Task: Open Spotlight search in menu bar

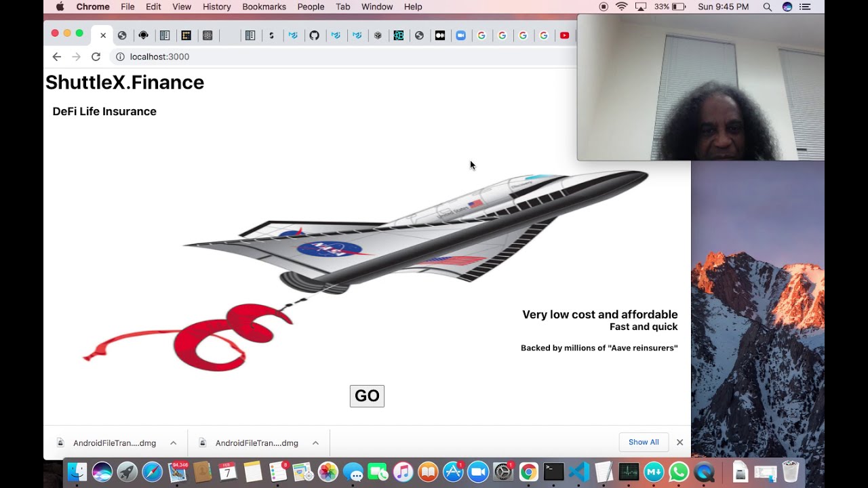Action: pyautogui.click(x=768, y=7)
